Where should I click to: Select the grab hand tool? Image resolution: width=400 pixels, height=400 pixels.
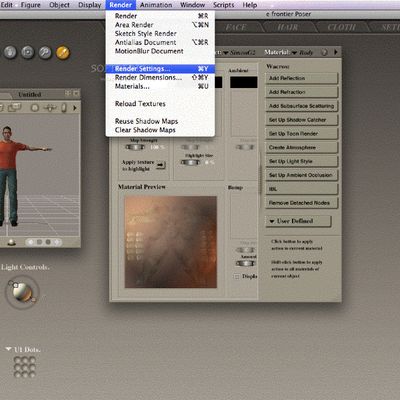coord(10,52)
